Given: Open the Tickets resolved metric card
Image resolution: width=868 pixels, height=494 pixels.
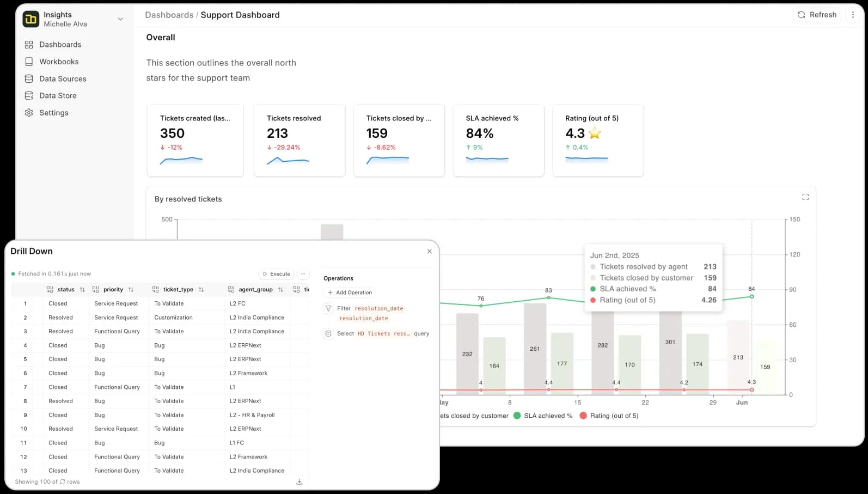Looking at the screenshot, I should [x=299, y=141].
